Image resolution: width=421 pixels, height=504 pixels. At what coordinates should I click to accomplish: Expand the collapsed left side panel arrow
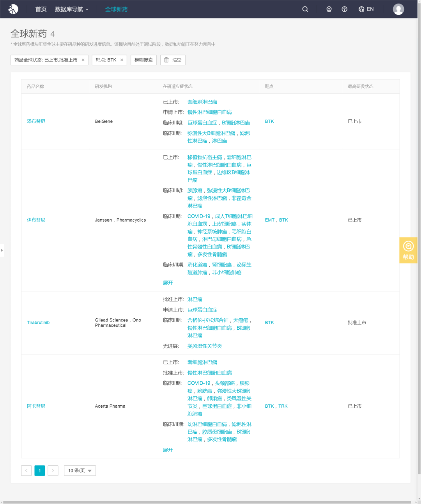(x=2, y=250)
